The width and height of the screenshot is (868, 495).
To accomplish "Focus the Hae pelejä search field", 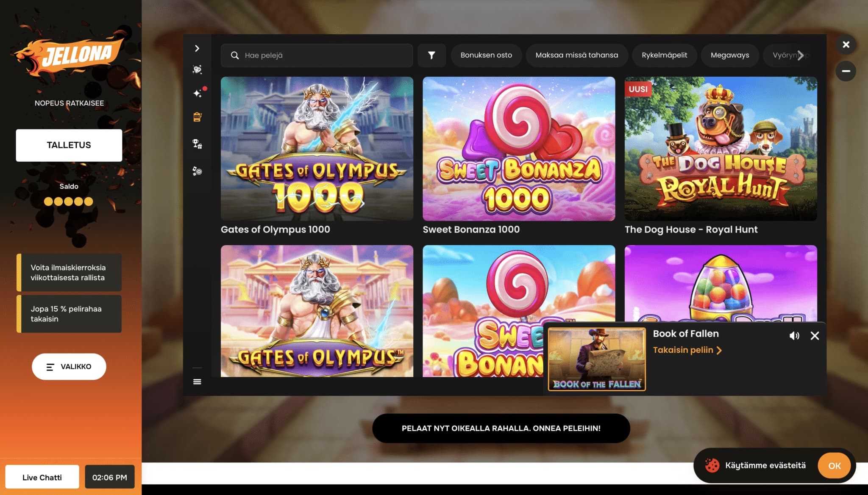I will pos(317,55).
